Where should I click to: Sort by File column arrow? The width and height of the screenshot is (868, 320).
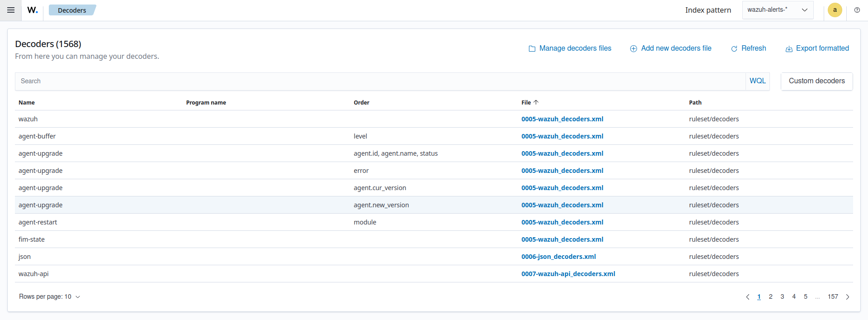(536, 102)
